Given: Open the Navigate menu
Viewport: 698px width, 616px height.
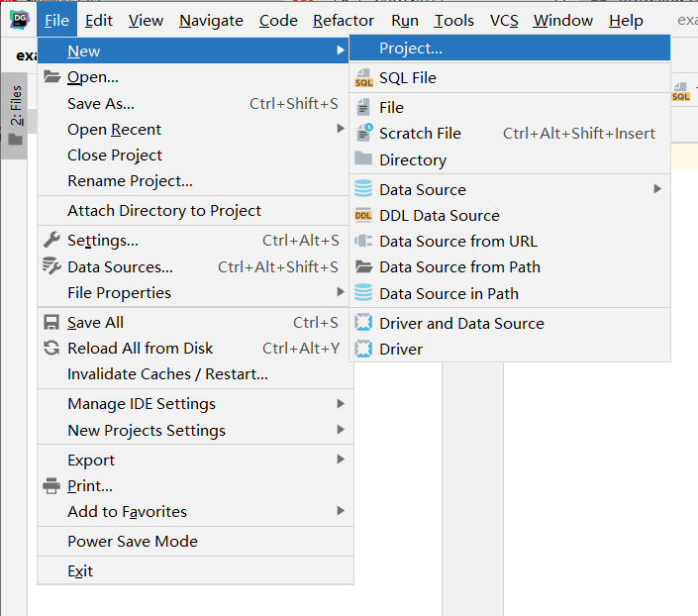Looking at the screenshot, I should pyautogui.click(x=211, y=20).
